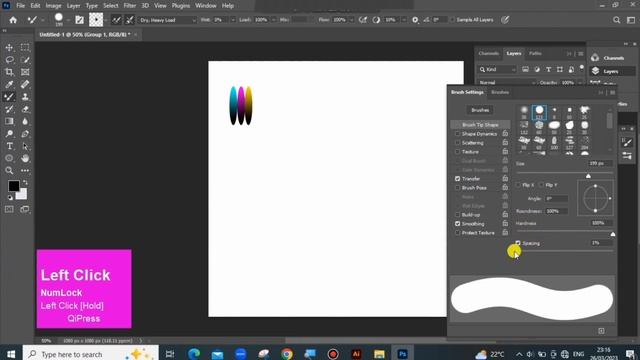Toggle the Spacing checkbox

[x=518, y=243]
